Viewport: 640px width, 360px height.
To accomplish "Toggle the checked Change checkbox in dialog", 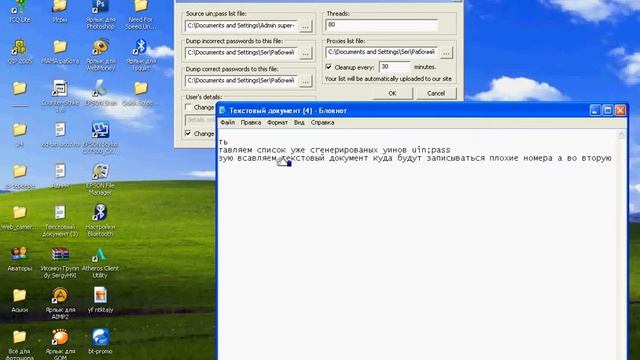I will coord(188,133).
